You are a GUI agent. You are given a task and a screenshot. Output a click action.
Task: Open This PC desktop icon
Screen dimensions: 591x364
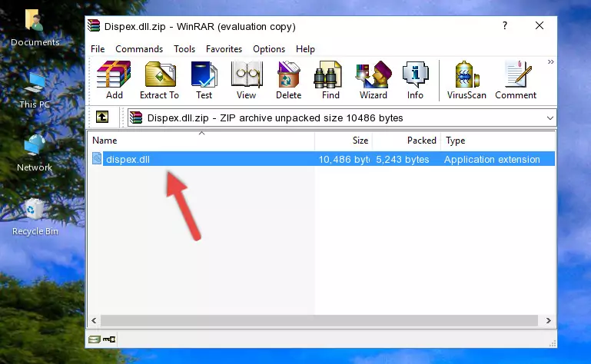[x=35, y=91]
